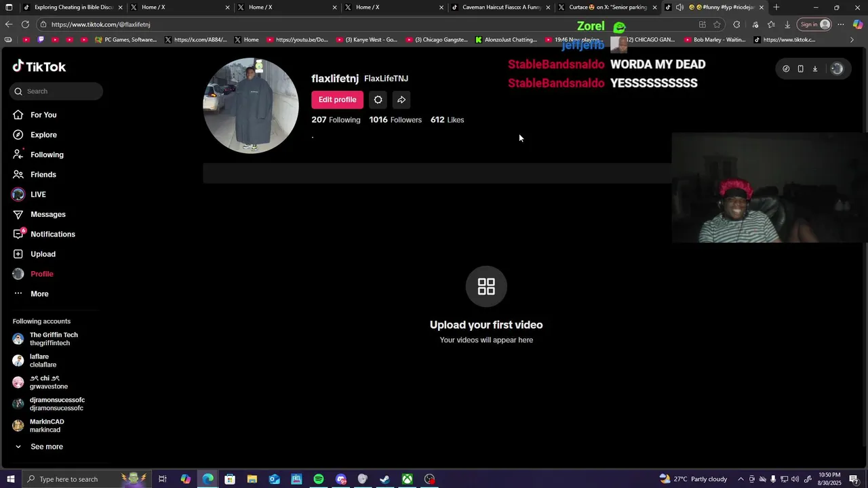Open browser extensions puzzle icon
The image size is (868, 488).
[736, 24]
